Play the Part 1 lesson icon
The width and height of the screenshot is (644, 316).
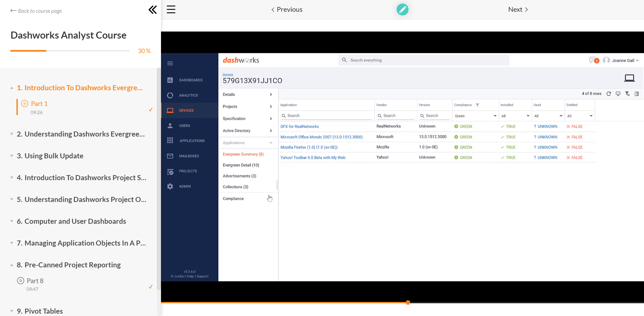coord(24,104)
